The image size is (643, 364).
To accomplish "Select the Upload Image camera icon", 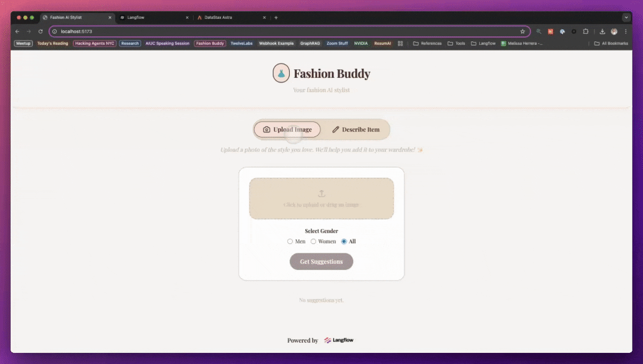I will tap(266, 129).
